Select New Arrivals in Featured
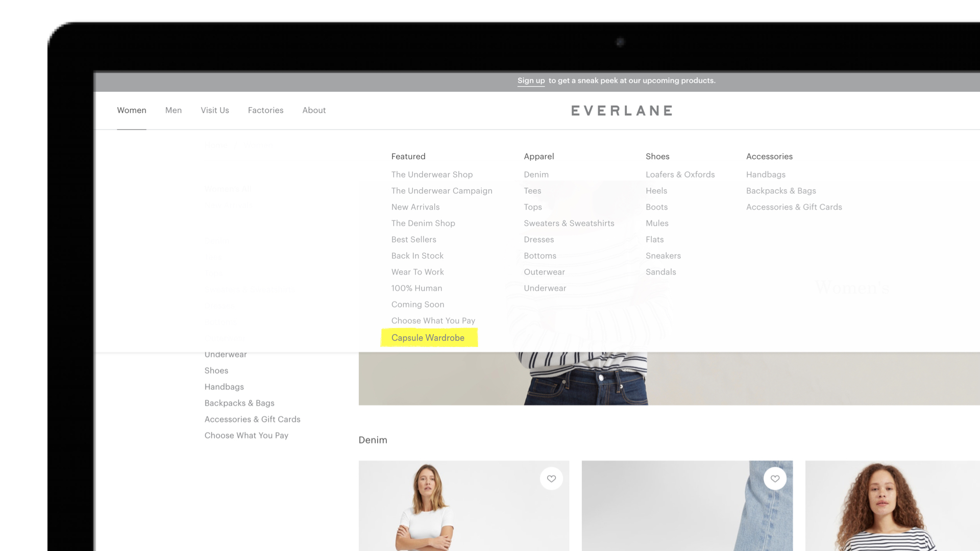Screen dimensions: 980x551 415,207
